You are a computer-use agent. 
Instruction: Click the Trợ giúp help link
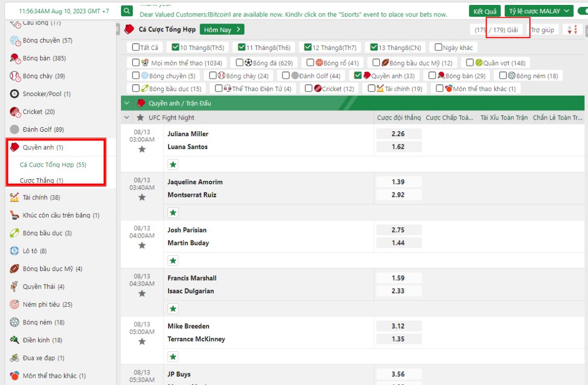click(x=542, y=30)
